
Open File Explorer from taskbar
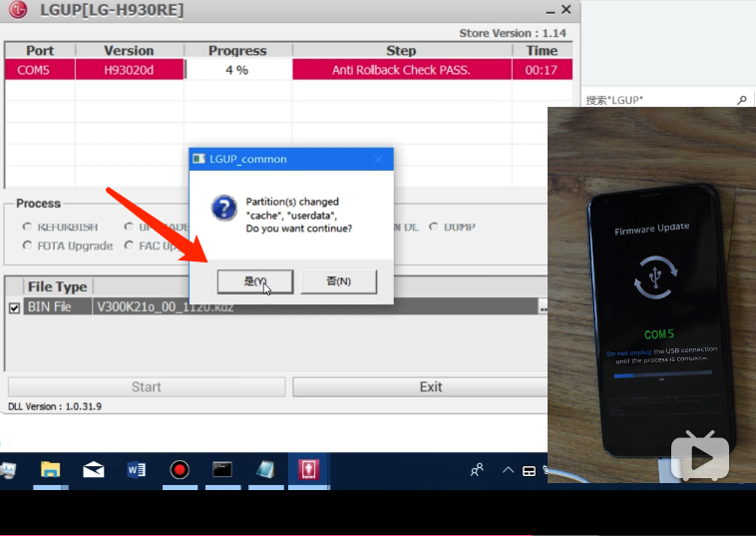50,470
